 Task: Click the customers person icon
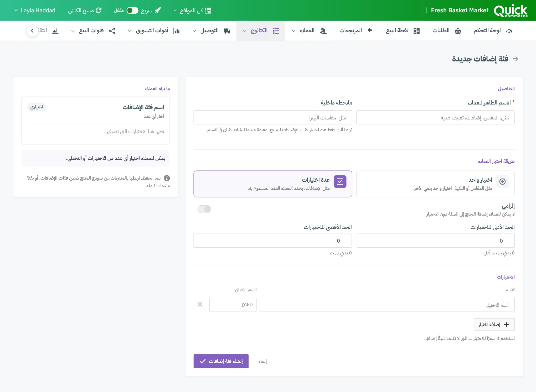[323, 31]
